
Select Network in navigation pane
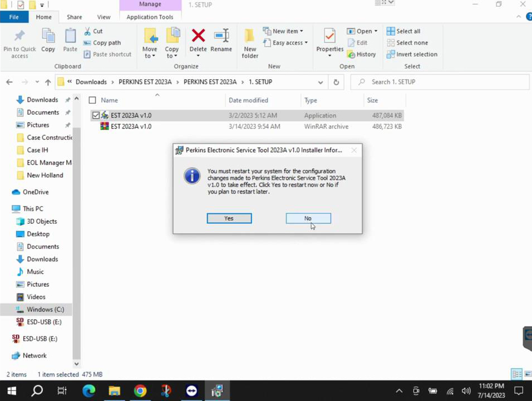click(35, 355)
